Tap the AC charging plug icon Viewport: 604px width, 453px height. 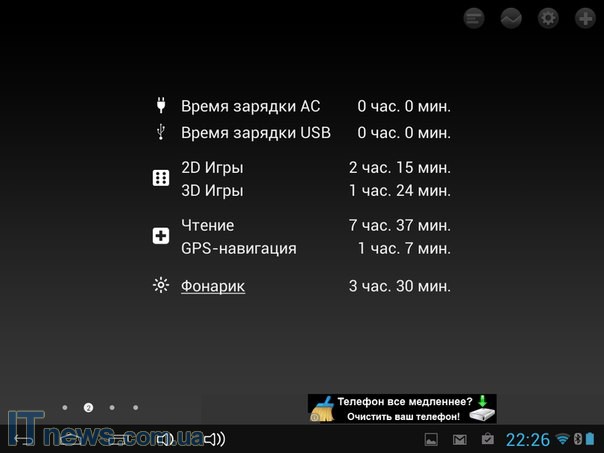click(x=160, y=105)
